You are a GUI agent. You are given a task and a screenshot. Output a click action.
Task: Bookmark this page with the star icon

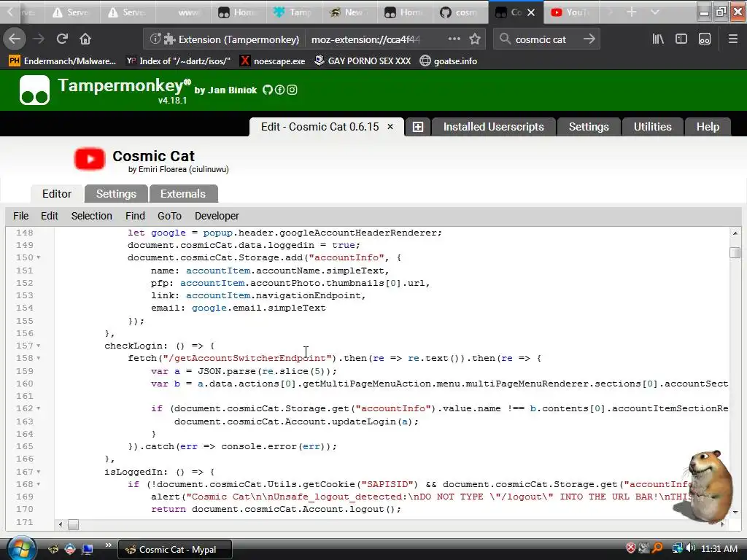[475, 39]
